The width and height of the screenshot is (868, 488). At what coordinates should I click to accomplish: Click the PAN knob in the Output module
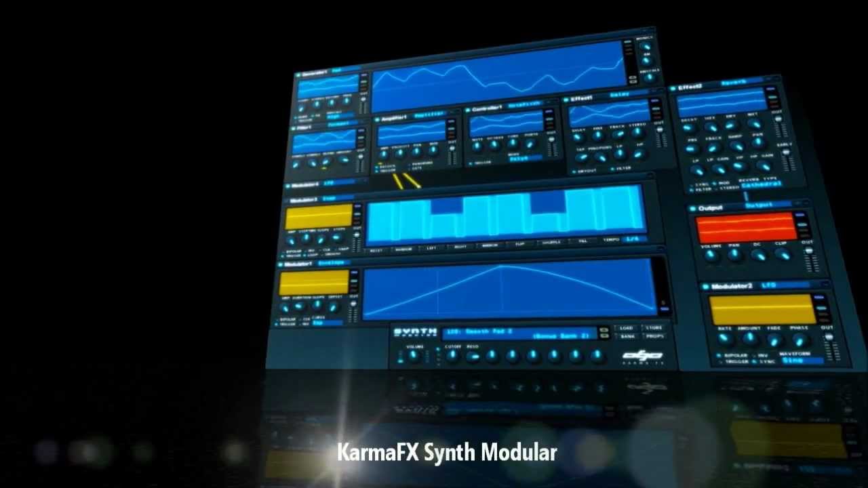point(734,256)
